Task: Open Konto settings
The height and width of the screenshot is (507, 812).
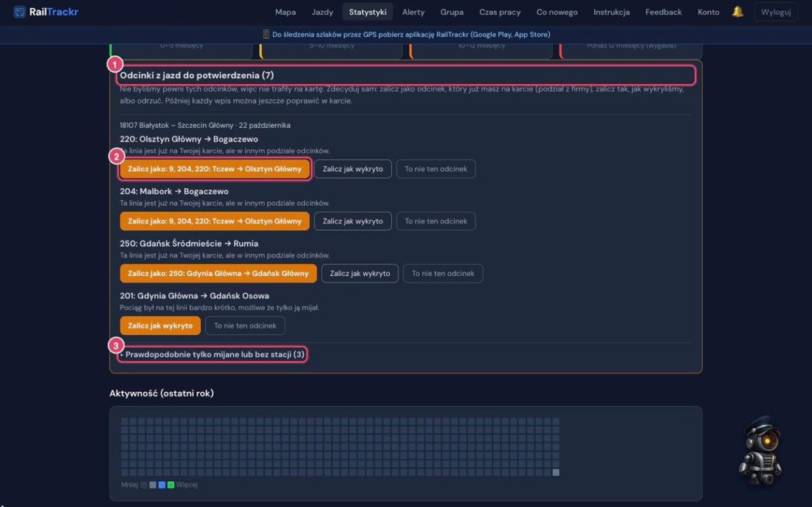Action: point(709,12)
